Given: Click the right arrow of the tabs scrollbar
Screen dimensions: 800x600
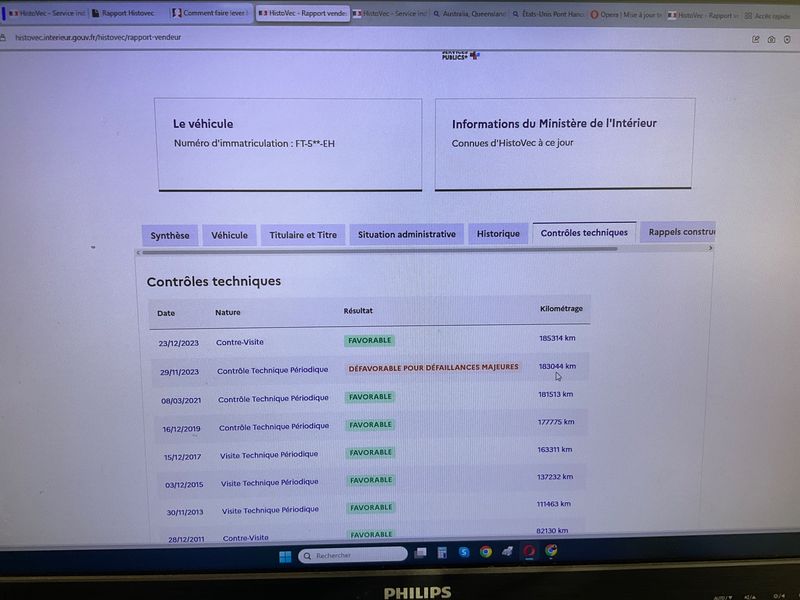Looking at the screenshot, I should [x=710, y=248].
